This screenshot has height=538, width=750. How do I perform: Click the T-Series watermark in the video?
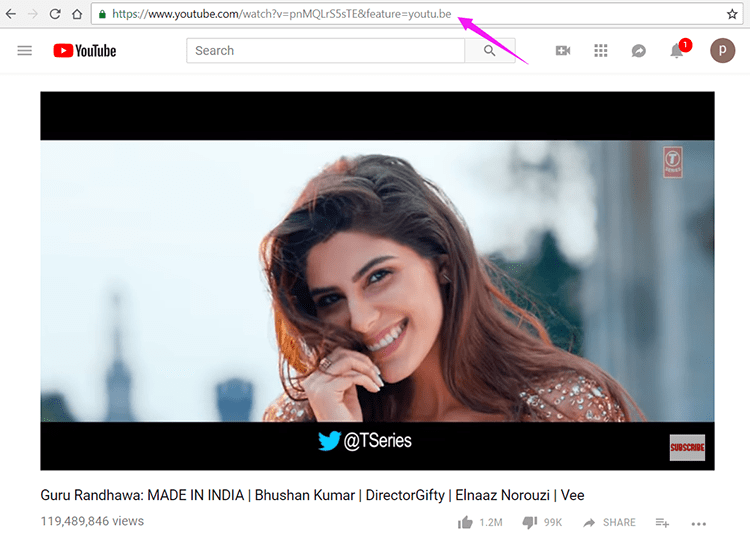[x=673, y=163]
